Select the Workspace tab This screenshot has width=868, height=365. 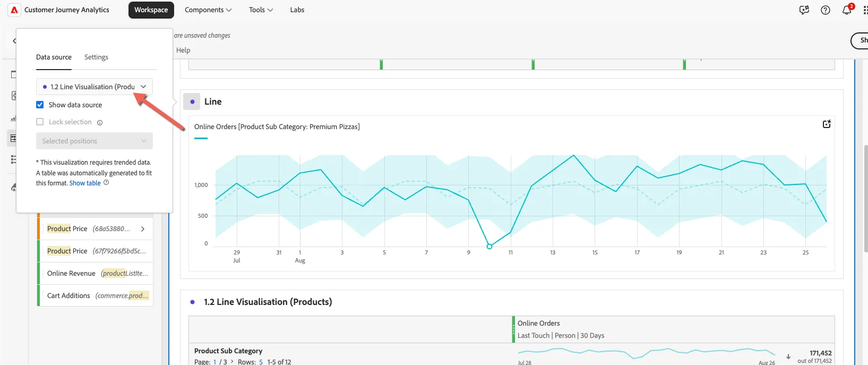[x=151, y=10]
